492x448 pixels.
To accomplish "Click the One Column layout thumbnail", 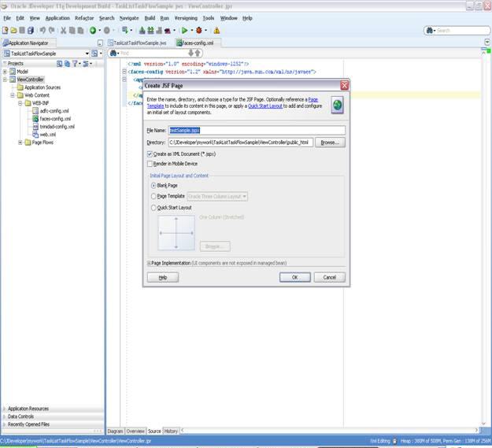I will 176,233.
